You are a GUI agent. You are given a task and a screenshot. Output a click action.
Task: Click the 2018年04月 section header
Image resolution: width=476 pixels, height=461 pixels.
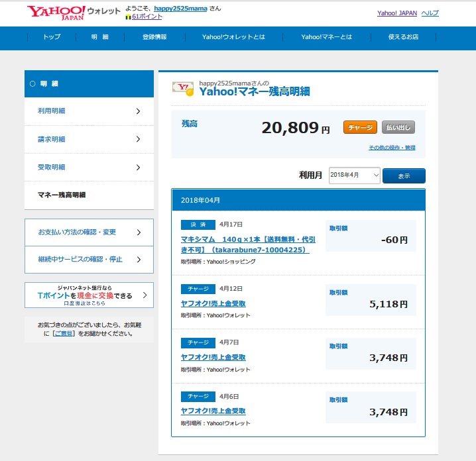298,200
